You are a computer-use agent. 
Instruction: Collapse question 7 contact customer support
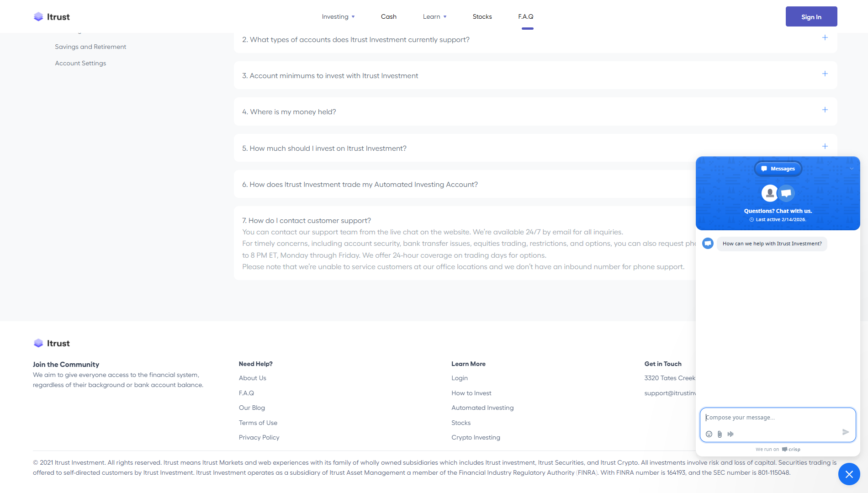click(307, 221)
